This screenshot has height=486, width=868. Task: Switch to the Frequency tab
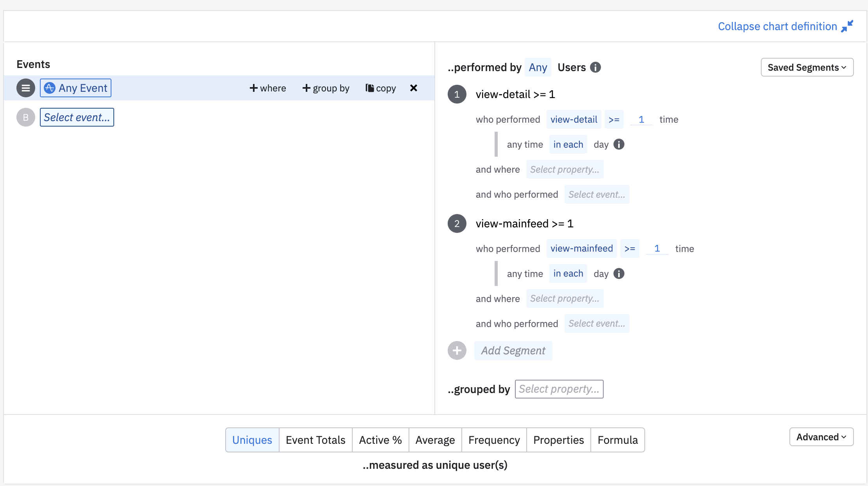point(494,440)
